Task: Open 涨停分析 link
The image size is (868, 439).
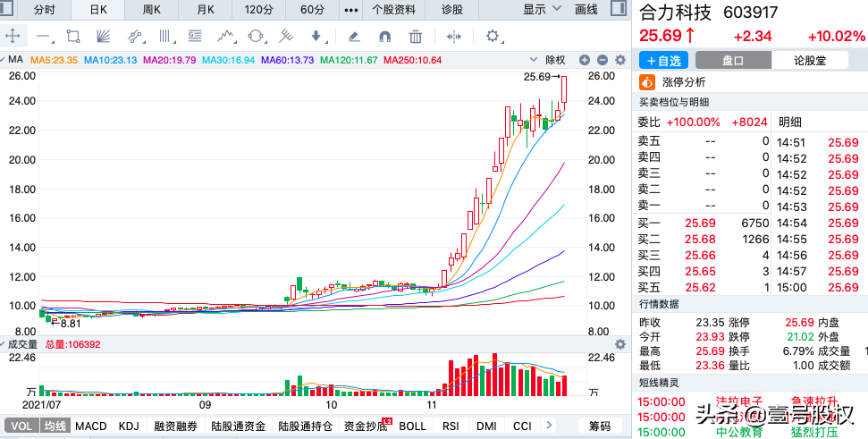Action: point(684,82)
